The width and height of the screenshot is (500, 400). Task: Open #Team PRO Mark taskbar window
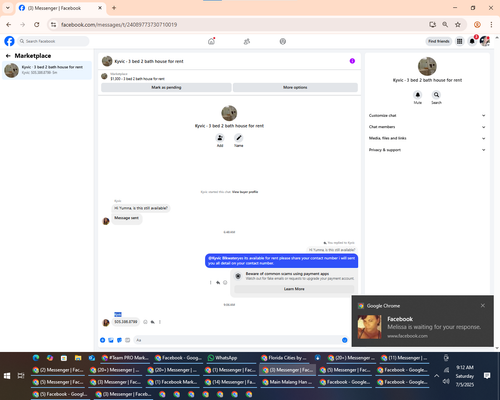click(126, 358)
